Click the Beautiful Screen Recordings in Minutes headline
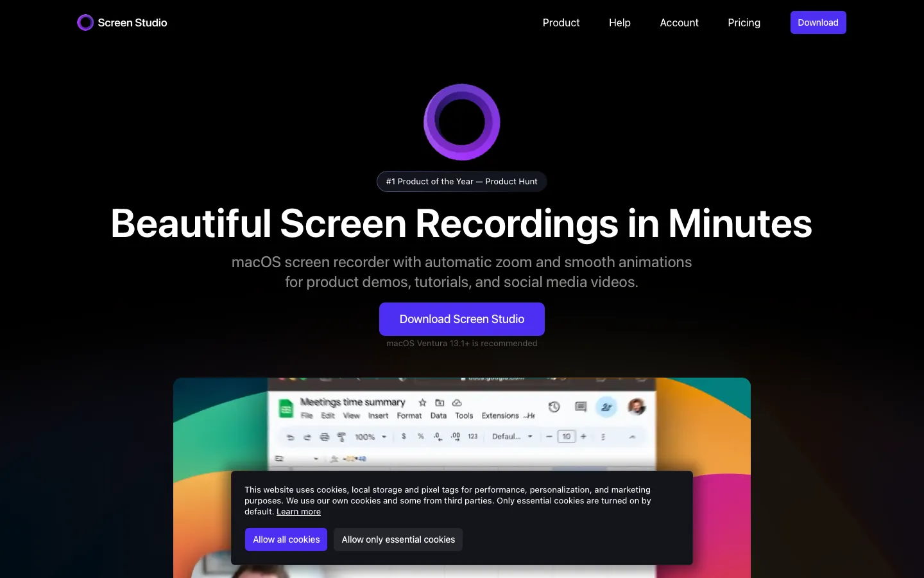Image resolution: width=924 pixels, height=578 pixels. tap(462, 223)
